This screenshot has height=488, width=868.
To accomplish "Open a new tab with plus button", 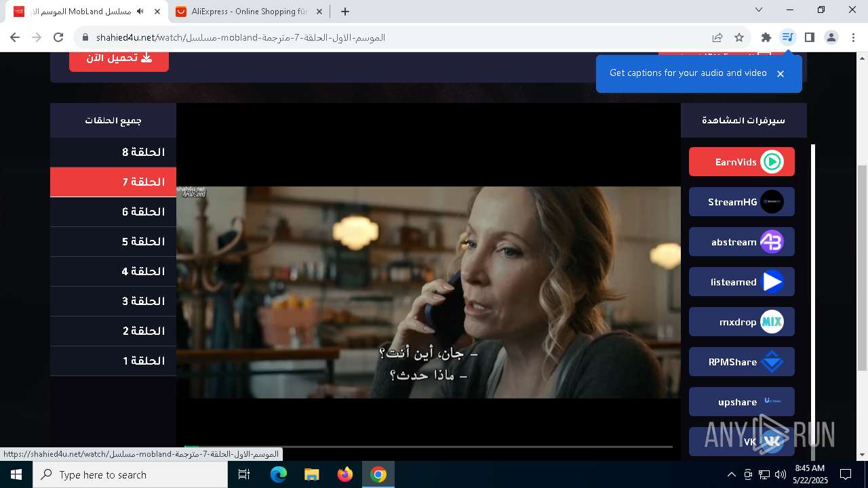I will (x=345, y=12).
